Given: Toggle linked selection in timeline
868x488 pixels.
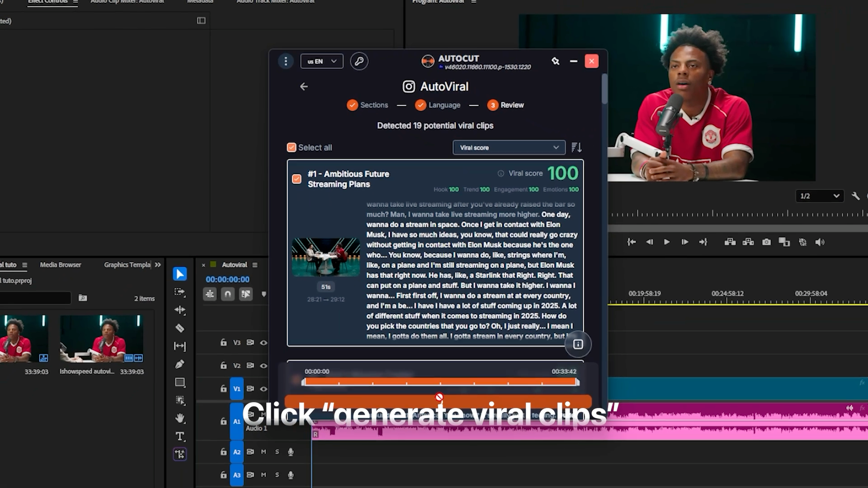Looking at the screenshot, I should coord(246,294).
